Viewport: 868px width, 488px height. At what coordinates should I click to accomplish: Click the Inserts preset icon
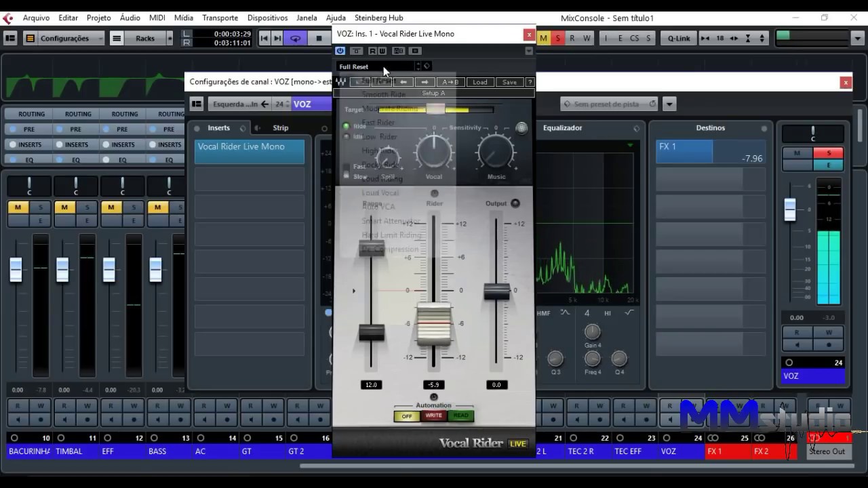(x=243, y=128)
